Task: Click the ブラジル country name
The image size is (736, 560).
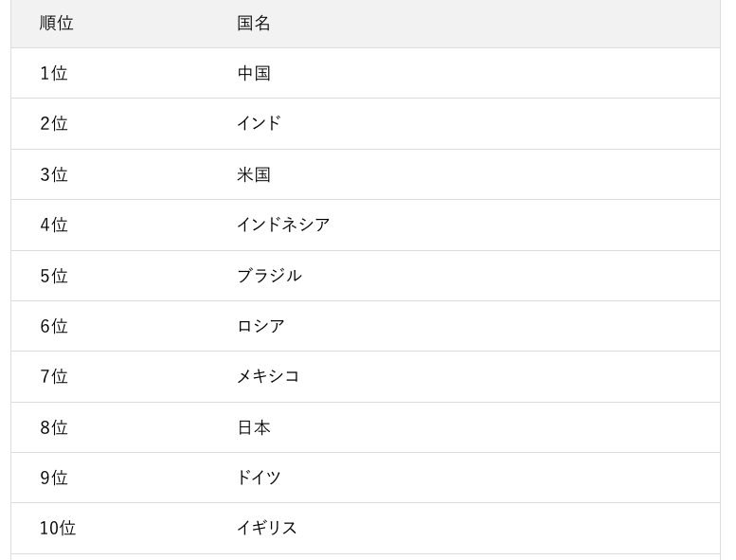Action: [x=269, y=276]
